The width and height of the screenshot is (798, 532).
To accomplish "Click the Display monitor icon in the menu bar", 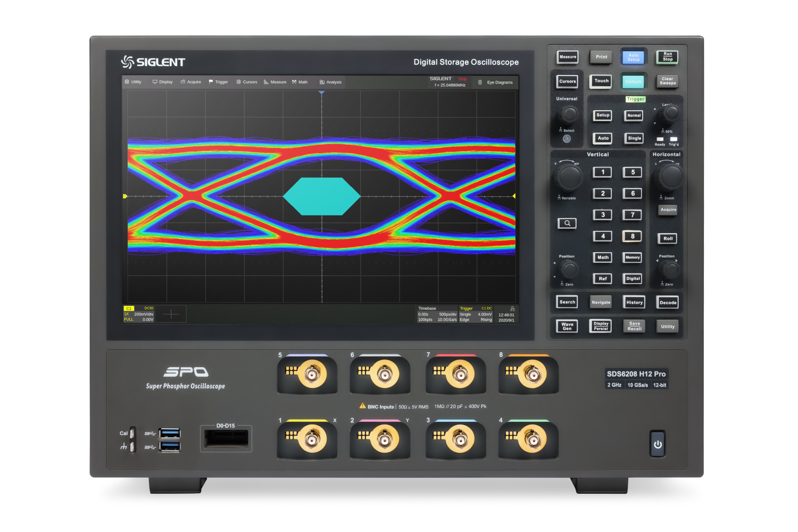I will [x=155, y=82].
